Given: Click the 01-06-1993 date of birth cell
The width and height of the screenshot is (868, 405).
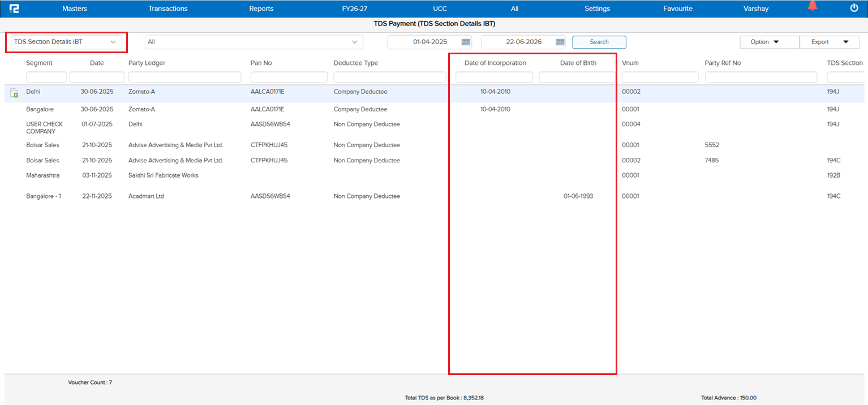Looking at the screenshot, I should (x=578, y=196).
